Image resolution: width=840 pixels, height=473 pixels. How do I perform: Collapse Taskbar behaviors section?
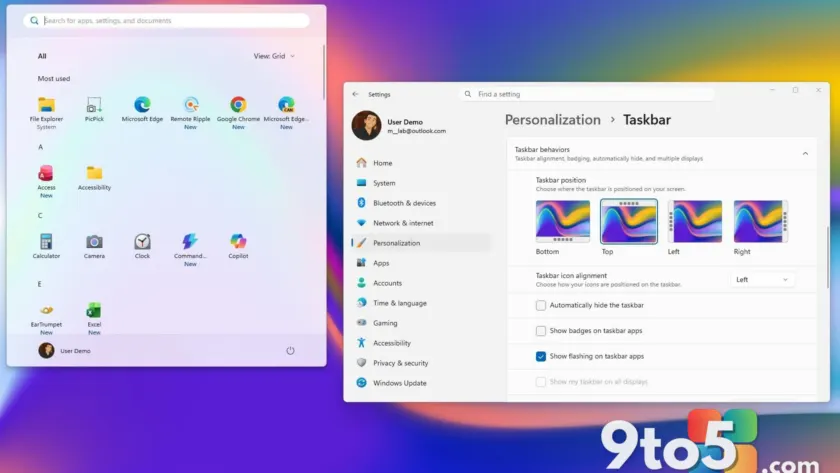coord(805,154)
